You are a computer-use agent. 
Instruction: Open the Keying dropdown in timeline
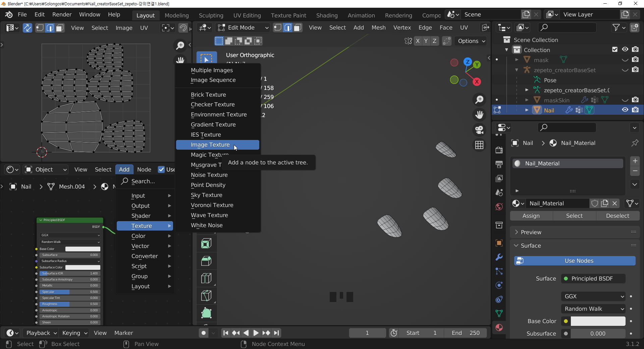pos(74,333)
